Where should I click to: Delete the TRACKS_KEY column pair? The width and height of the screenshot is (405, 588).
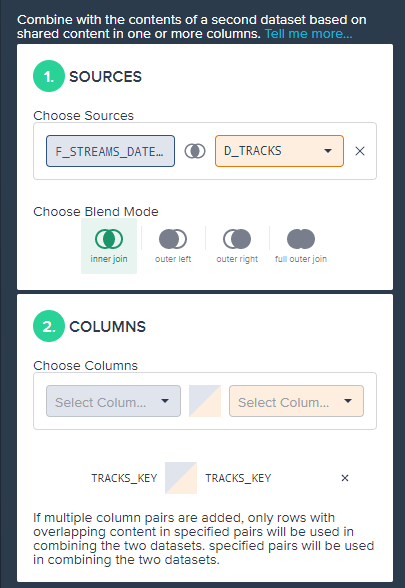click(345, 478)
